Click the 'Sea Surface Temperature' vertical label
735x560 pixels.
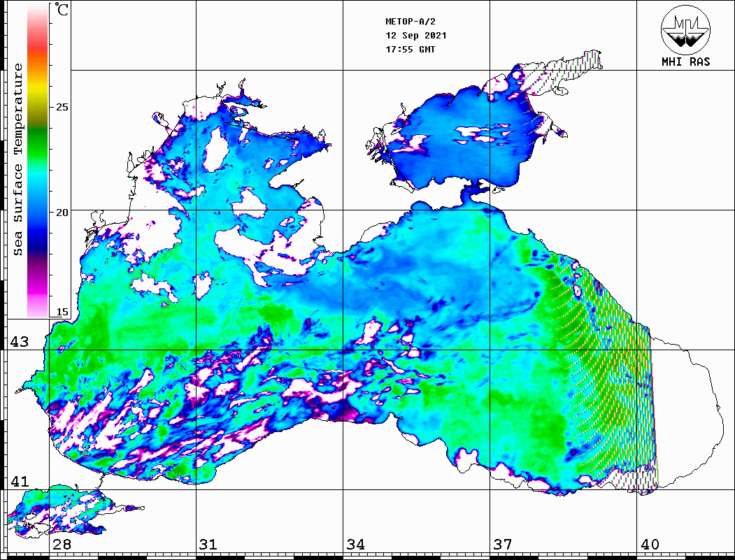tap(17, 159)
